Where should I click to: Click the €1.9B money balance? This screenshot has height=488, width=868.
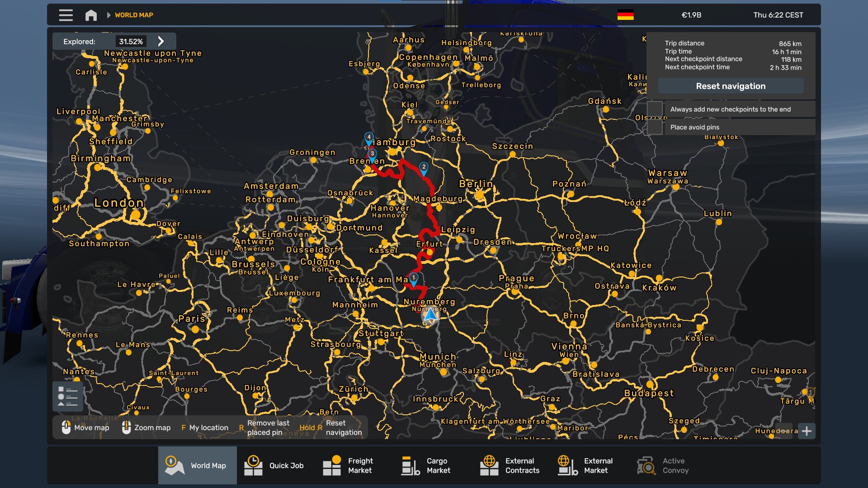(x=691, y=15)
